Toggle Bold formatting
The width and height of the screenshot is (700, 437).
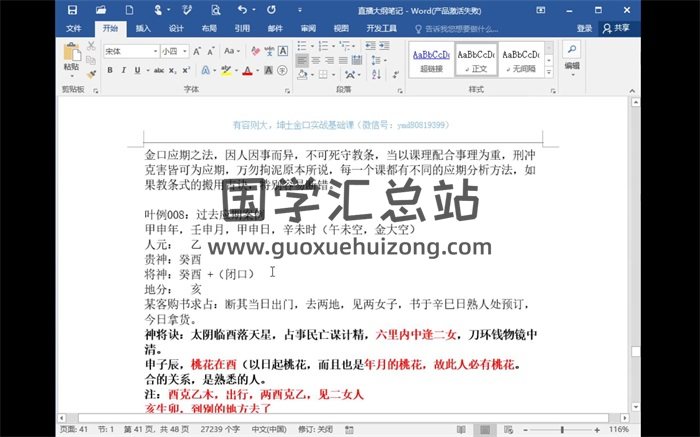point(110,70)
